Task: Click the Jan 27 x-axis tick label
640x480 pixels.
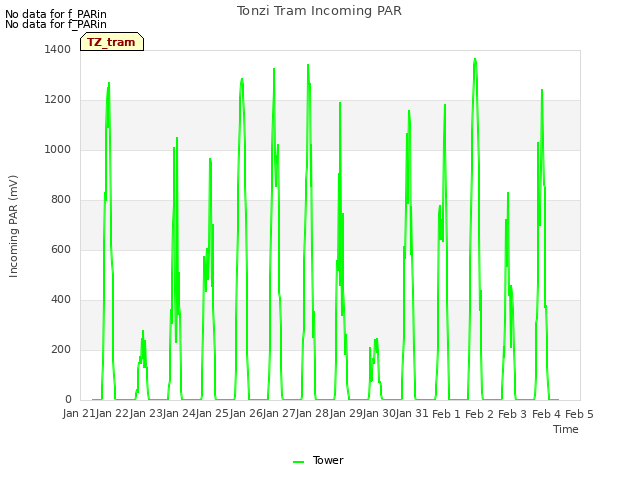Action: click(279, 414)
